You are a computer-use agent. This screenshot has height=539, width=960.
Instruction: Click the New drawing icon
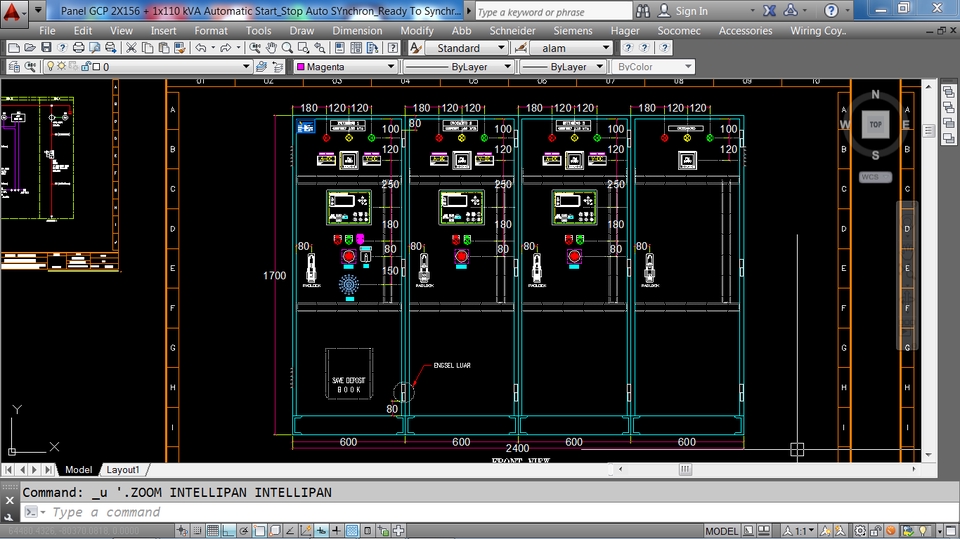13,48
